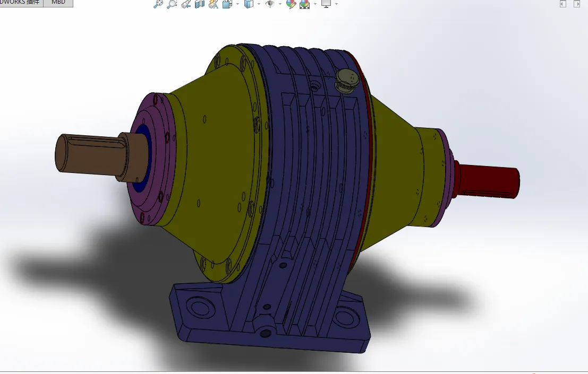Click the right-arrow panel expand icon
The width and height of the screenshot is (588, 374).
[x=577, y=4]
